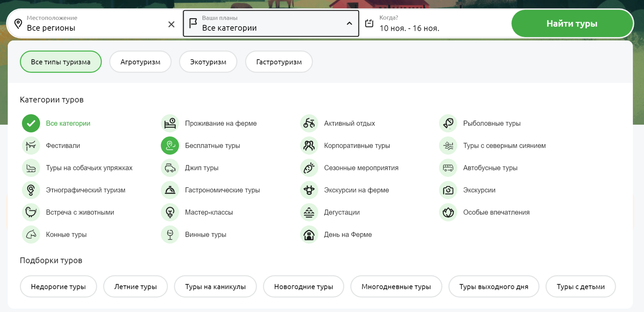Viewport: 644px width, 312px height.
Task: Click the Активный отдых label
Action: point(349,123)
